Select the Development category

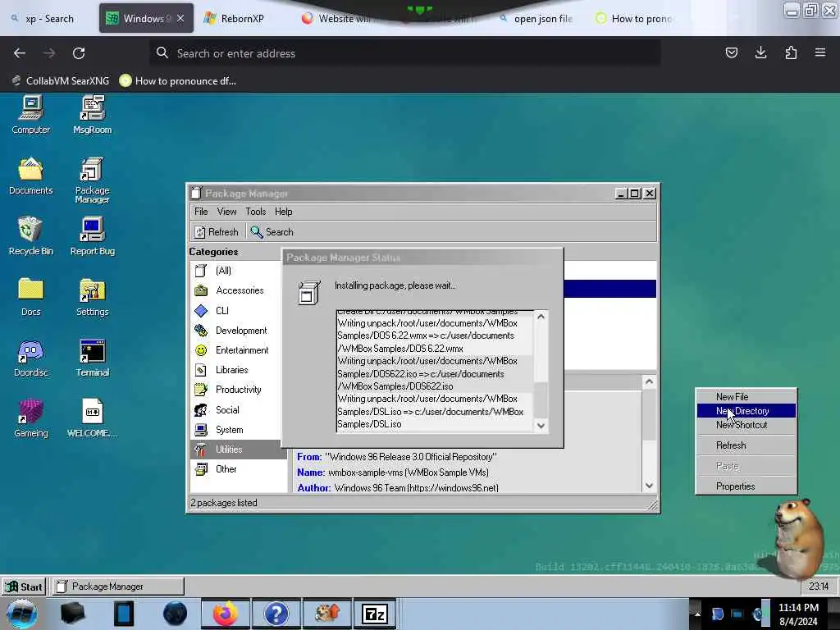tap(235, 331)
